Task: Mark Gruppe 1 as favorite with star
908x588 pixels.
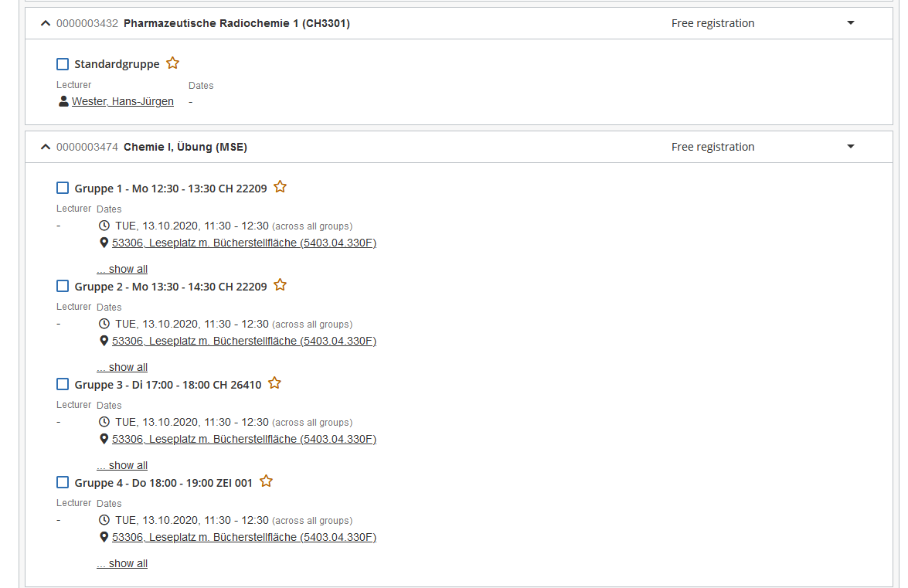Action: [281, 187]
